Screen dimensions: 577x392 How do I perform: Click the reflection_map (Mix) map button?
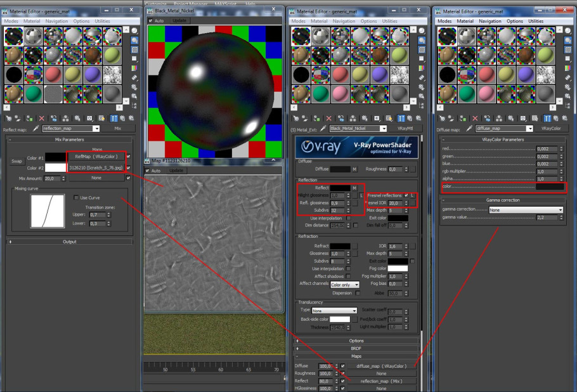(381, 381)
